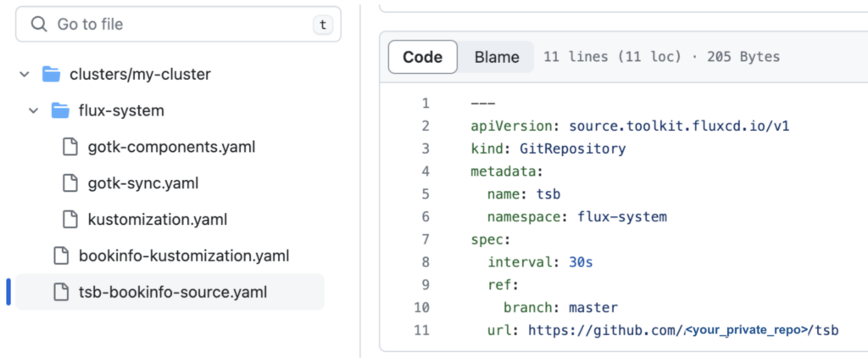Click the flux-system folder icon

tap(60, 111)
